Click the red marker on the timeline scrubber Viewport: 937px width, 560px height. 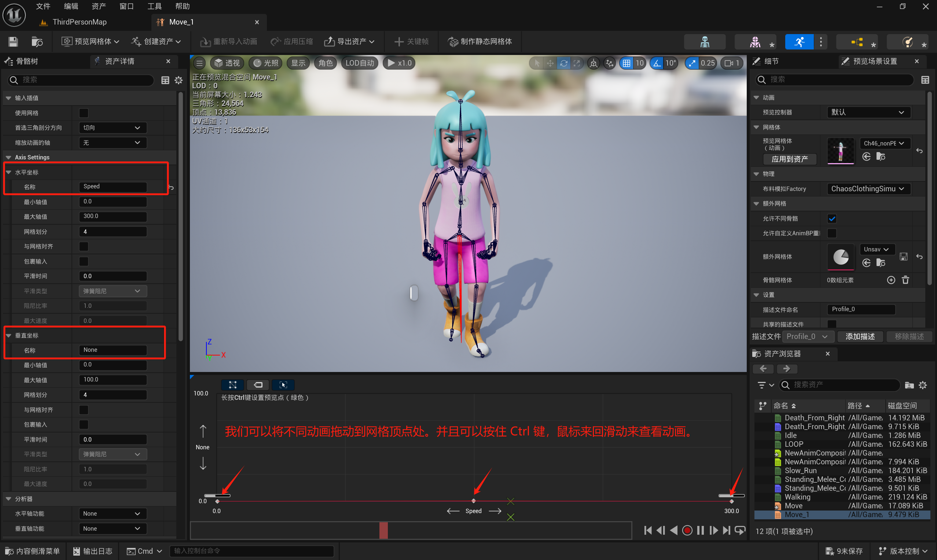(x=383, y=530)
